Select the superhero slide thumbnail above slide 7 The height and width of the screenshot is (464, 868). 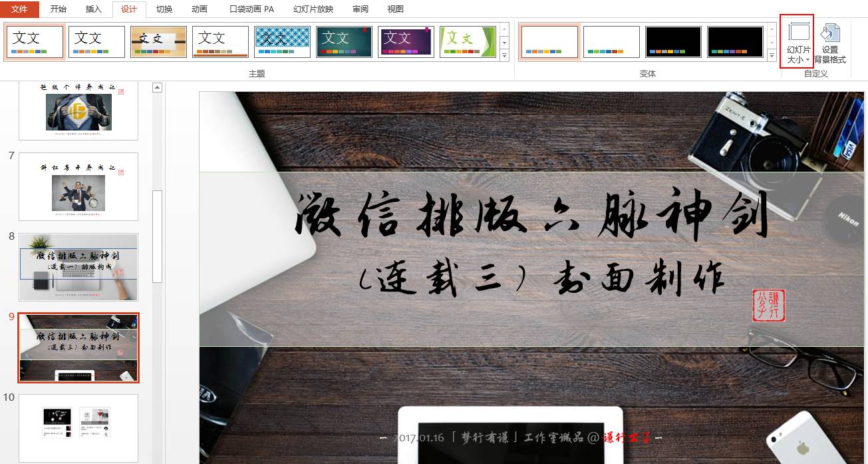[x=78, y=111]
